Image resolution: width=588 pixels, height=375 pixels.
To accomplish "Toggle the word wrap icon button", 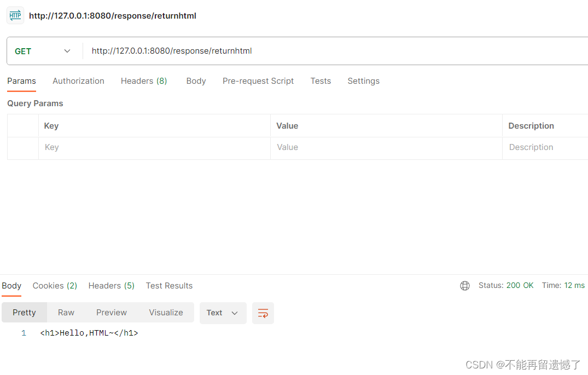I will (x=263, y=313).
